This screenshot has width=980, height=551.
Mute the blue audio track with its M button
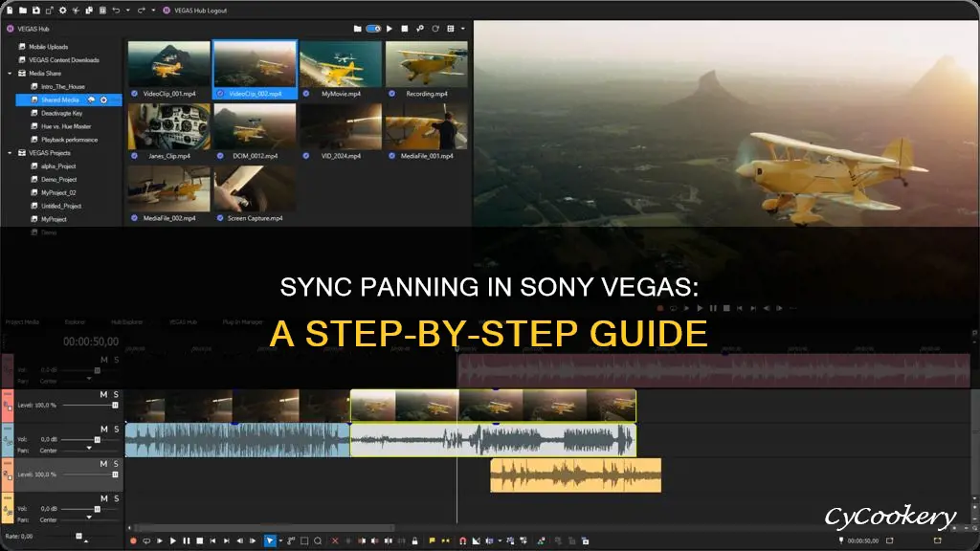(103, 430)
